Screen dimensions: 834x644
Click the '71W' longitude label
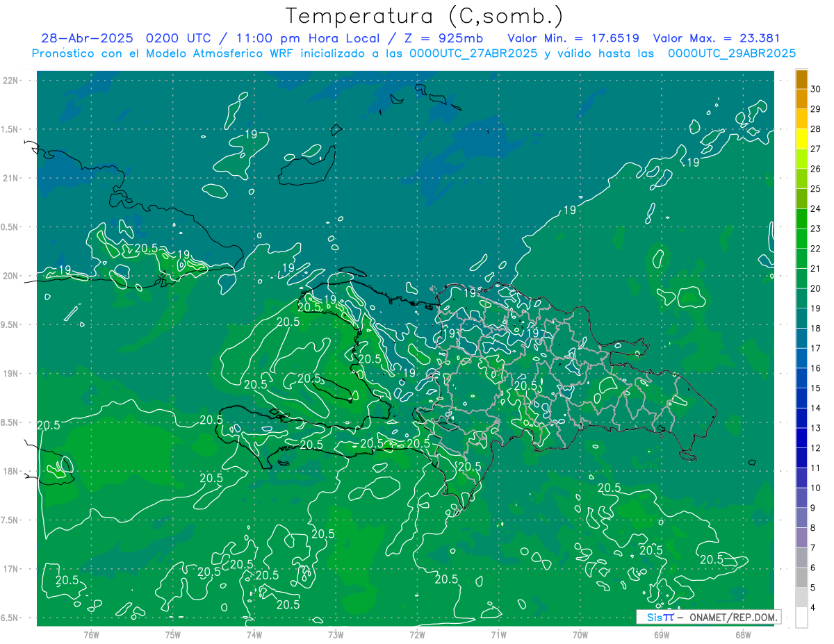(498, 635)
